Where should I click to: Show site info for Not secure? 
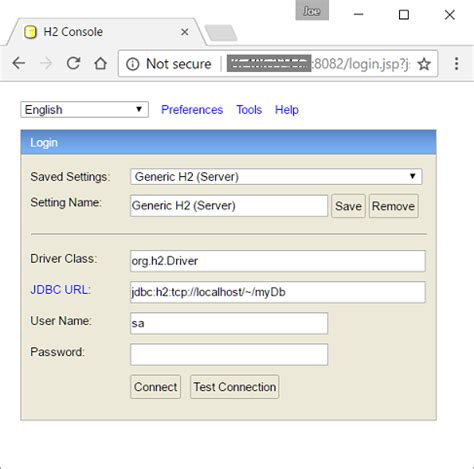coord(169,64)
